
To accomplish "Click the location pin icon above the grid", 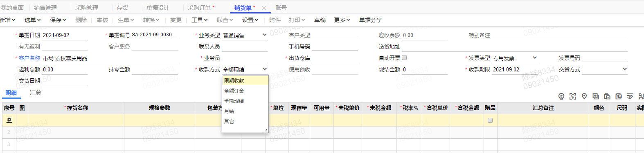I will pyautogui.click(x=584, y=96).
